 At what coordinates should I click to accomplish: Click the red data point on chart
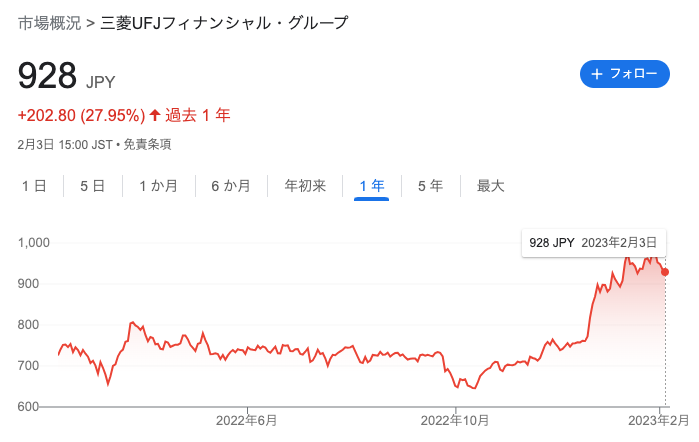665,272
